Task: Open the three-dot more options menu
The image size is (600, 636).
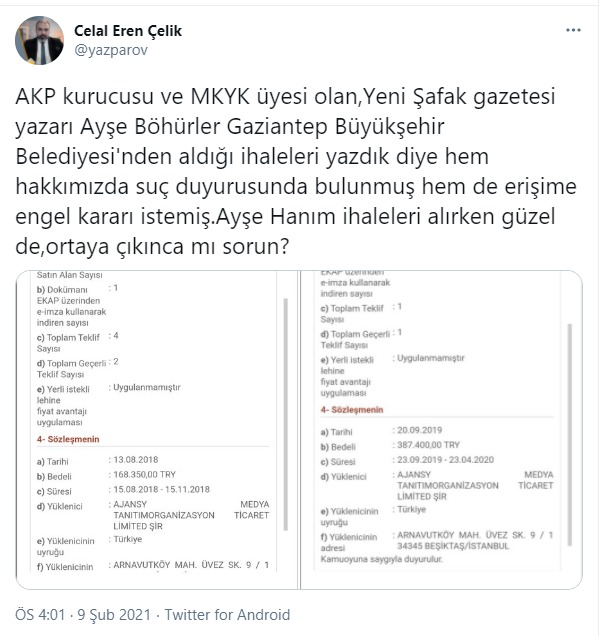Action: tap(573, 30)
